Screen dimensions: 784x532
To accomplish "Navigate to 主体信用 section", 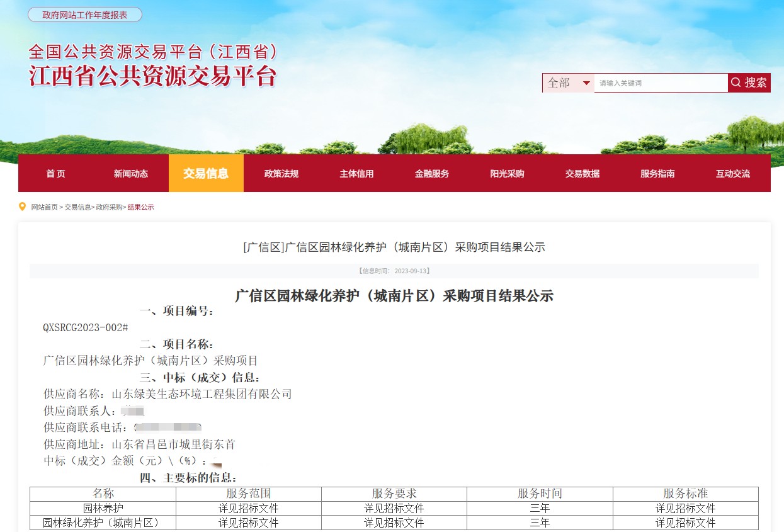I will pos(356,174).
